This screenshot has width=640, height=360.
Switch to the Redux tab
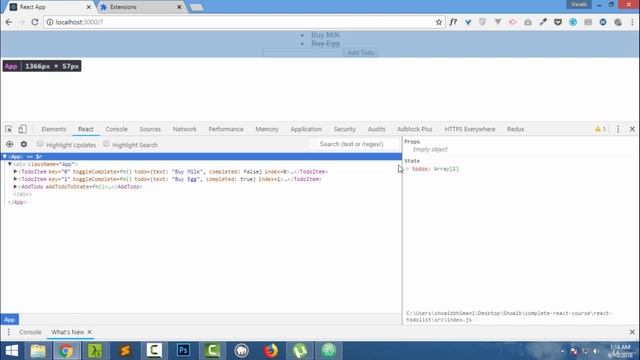tap(516, 129)
